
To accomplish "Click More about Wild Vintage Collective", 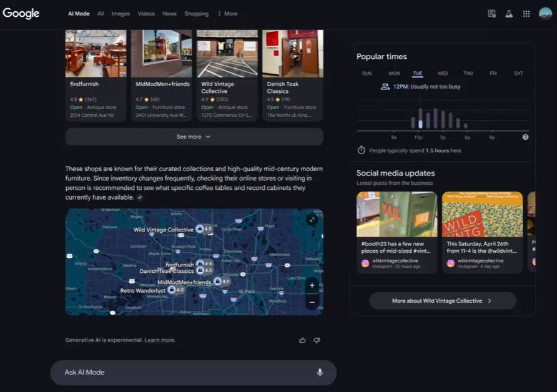I will (443, 301).
